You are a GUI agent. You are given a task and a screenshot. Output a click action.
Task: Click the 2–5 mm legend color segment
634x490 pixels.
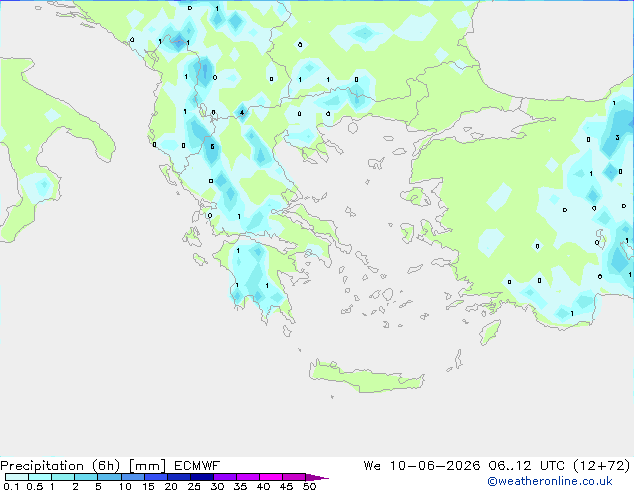[x=86, y=477]
